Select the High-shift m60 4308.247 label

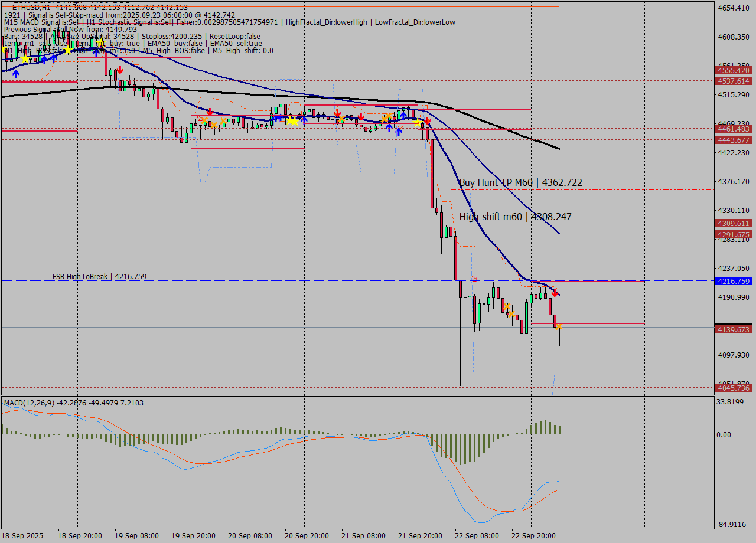tap(515, 217)
